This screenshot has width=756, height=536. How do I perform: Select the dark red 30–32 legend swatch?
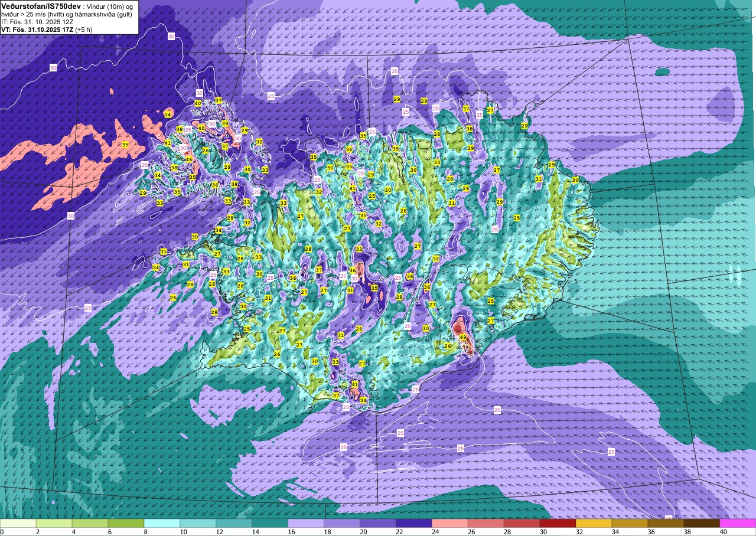click(x=558, y=523)
